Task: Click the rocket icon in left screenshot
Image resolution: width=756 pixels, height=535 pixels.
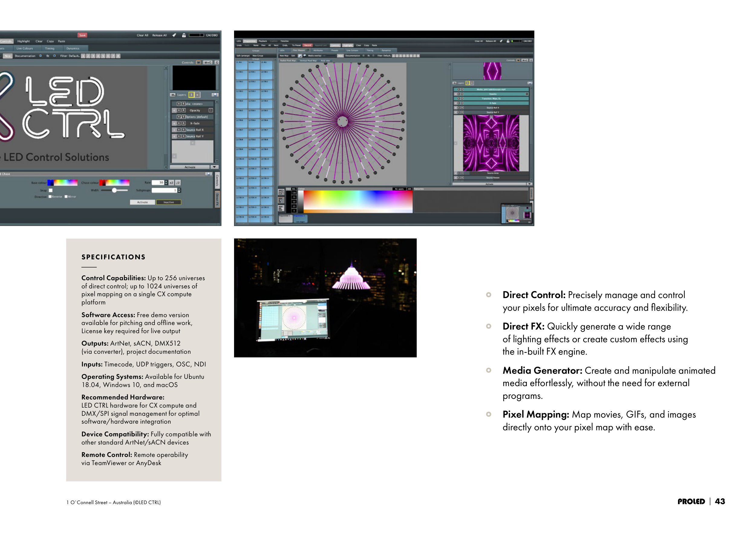Action: coord(174,35)
